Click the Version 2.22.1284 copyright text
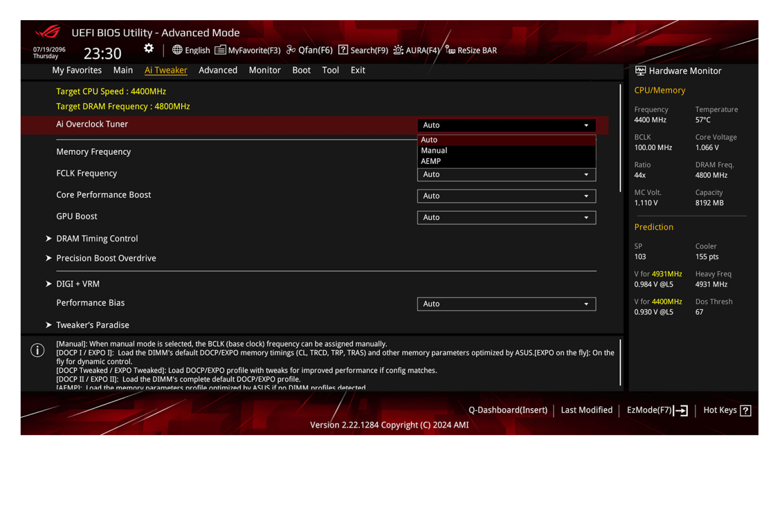The height and width of the screenshot is (532, 773). click(x=390, y=424)
